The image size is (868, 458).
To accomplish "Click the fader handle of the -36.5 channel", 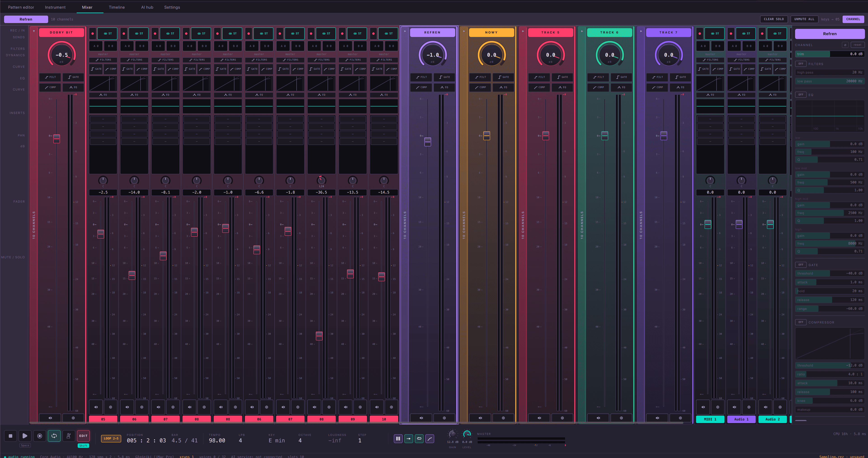I will click(x=319, y=336).
